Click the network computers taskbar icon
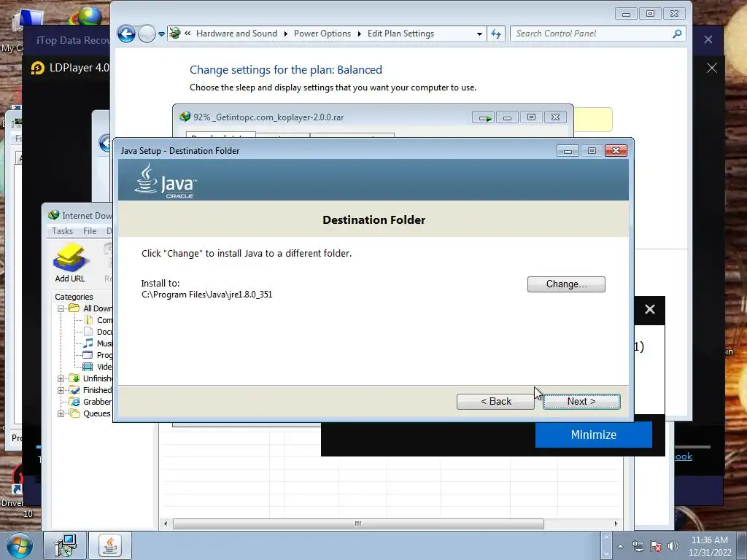The width and height of the screenshot is (747, 560). [65, 545]
